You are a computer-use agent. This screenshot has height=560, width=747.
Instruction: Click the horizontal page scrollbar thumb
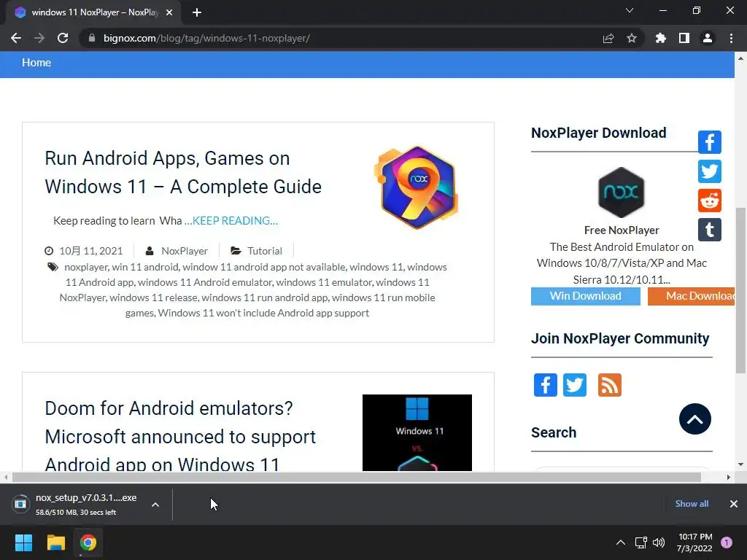coord(356,477)
